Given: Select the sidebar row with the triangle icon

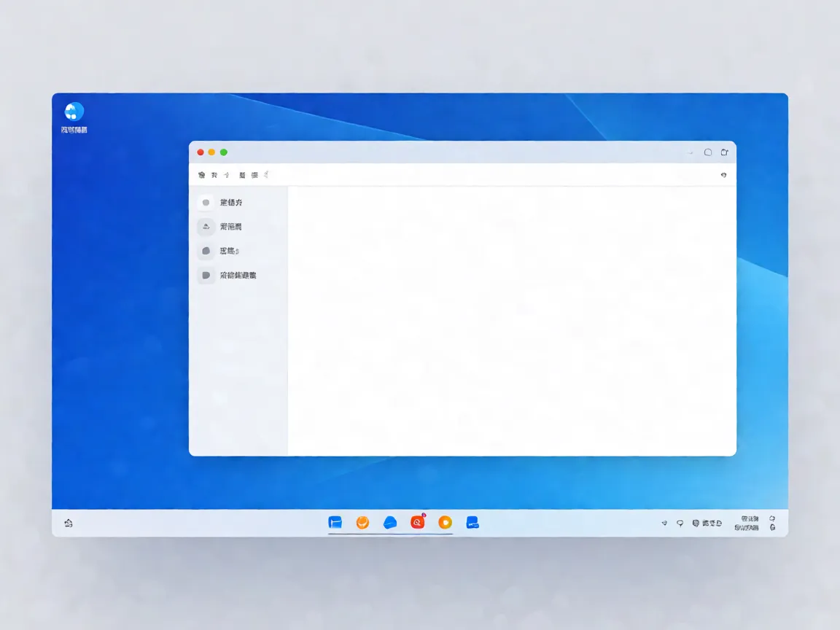Looking at the screenshot, I should pos(238,227).
